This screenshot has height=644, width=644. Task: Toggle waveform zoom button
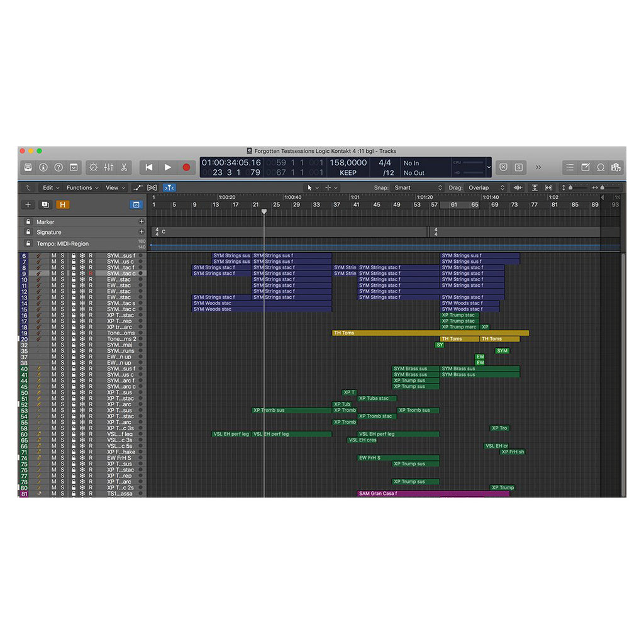(518, 187)
